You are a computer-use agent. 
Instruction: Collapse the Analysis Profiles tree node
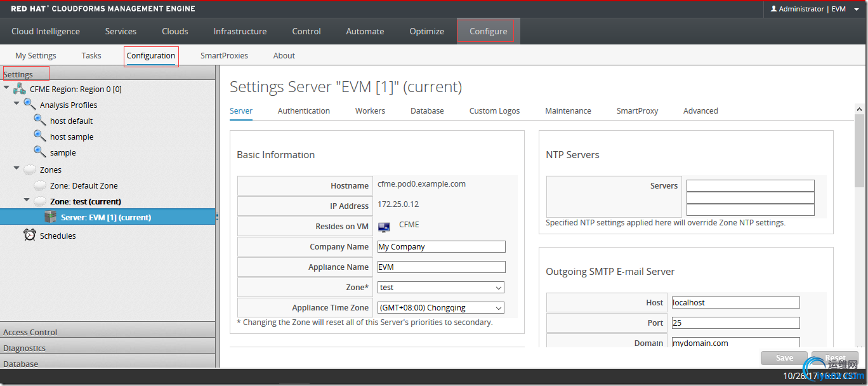pos(16,104)
